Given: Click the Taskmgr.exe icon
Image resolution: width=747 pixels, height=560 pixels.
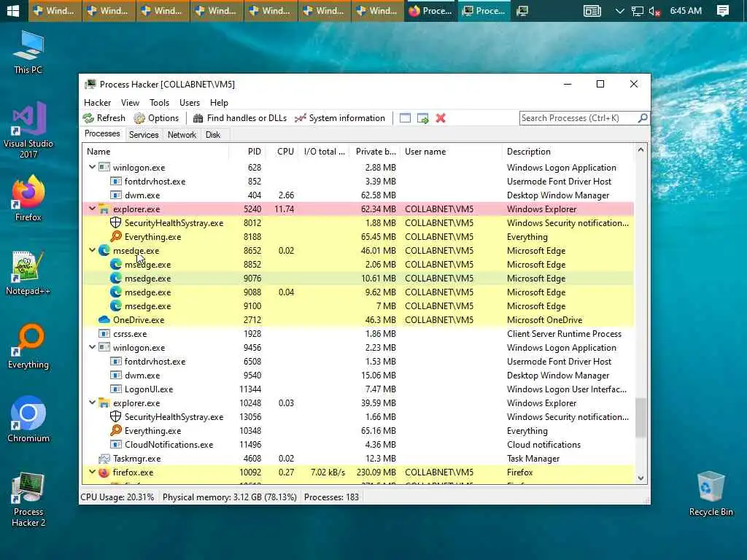Looking at the screenshot, I should pos(104,459).
